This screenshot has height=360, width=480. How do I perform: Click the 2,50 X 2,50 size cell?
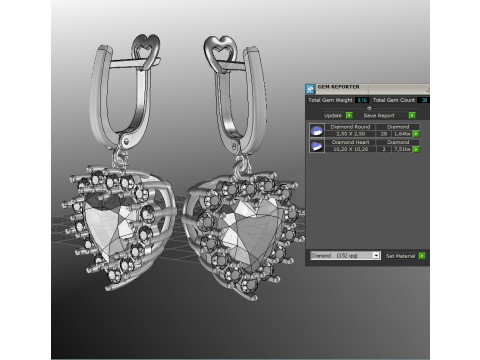[x=350, y=134]
